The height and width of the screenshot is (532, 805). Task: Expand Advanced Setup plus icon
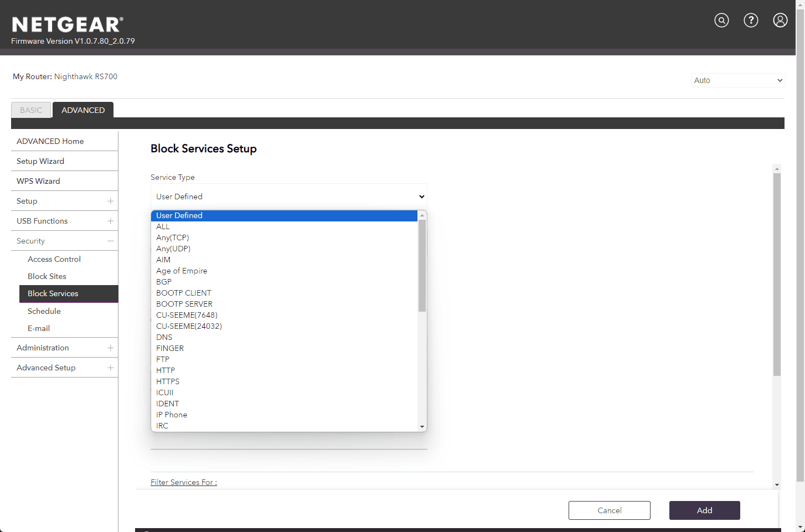(x=110, y=368)
